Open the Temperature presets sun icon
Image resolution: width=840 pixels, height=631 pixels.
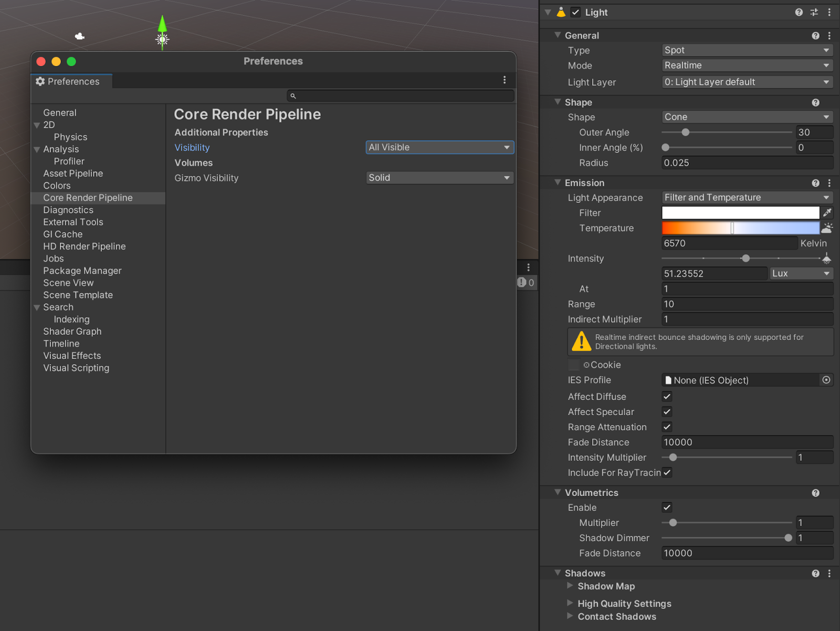click(x=827, y=228)
